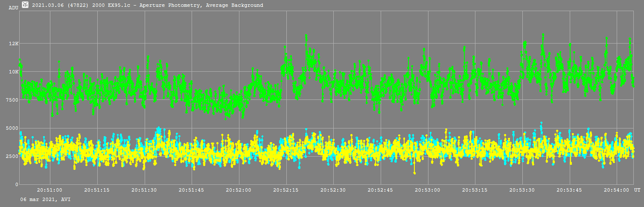644x207 pixels.
Task: Click the '20:52:15' time label
Action: [286, 191]
